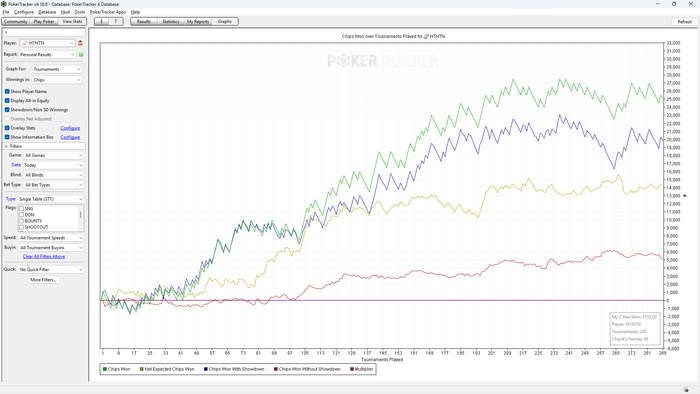Expand the Winnings in Chips dropdown
This screenshot has height=394, width=700.
tap(57, 80)
